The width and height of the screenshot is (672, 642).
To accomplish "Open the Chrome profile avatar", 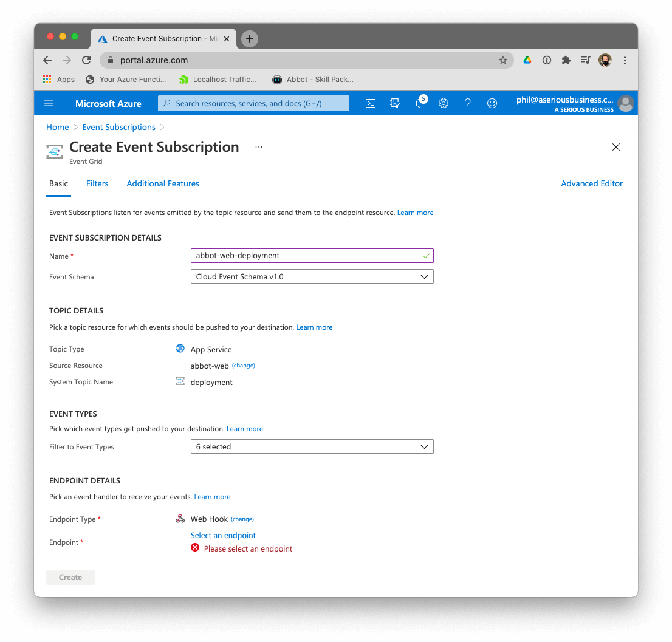I will coord(605,60).
